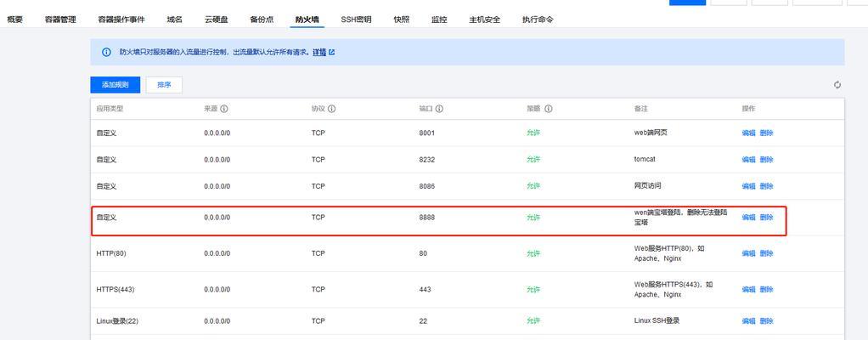This screenshot has height=340, width=868.
Task: Select the 防火墙 tab
Action: pos(307,20)
